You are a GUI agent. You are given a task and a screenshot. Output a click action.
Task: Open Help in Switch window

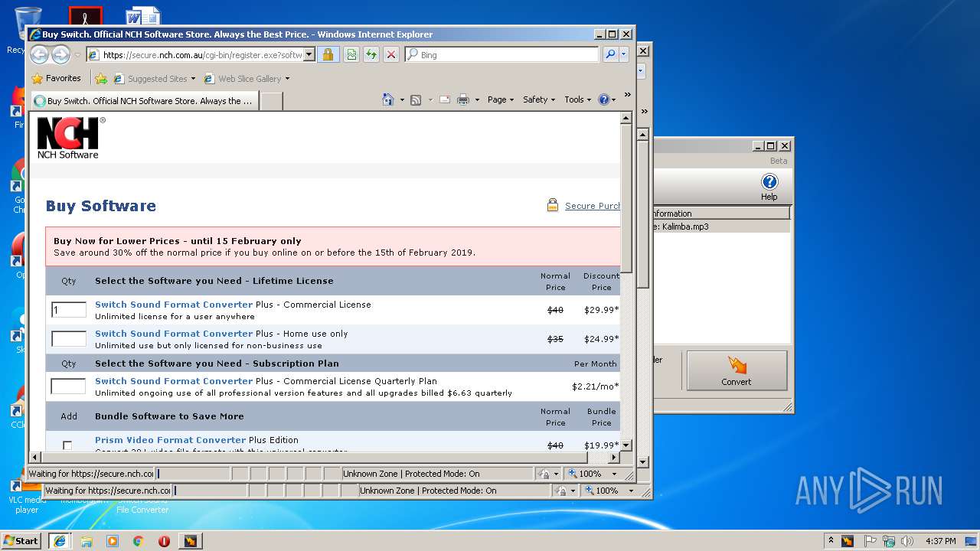[x=769, y=187]
